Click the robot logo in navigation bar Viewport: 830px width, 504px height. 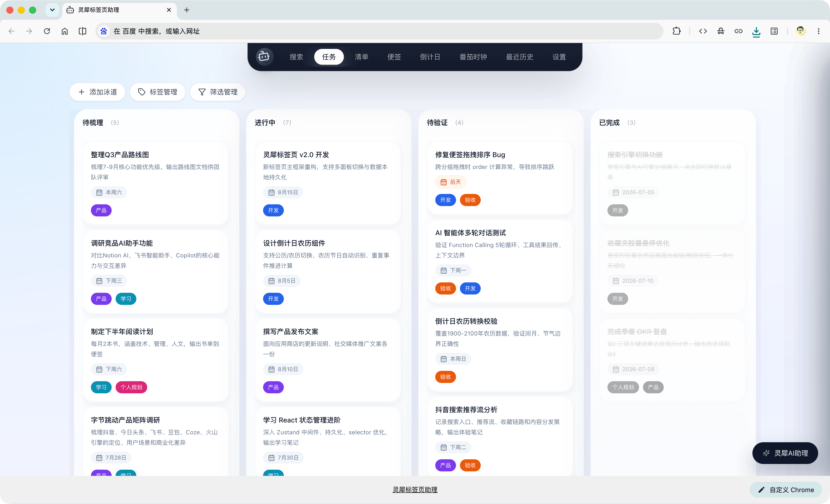pos(264,57)
